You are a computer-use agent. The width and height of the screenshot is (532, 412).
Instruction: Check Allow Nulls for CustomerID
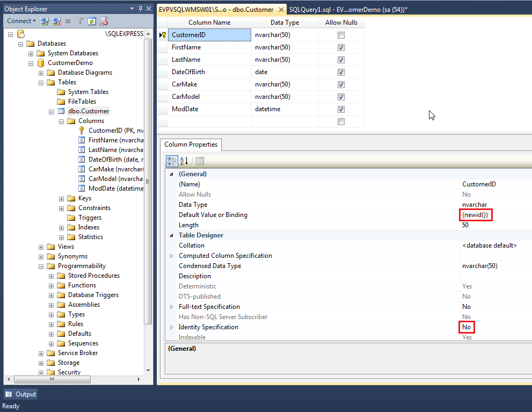point(341,34)
